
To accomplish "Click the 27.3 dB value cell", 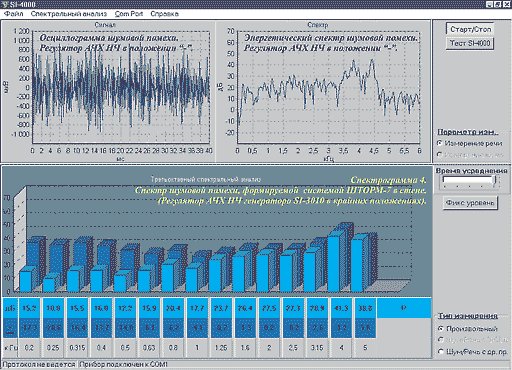I will click(293, 308).
